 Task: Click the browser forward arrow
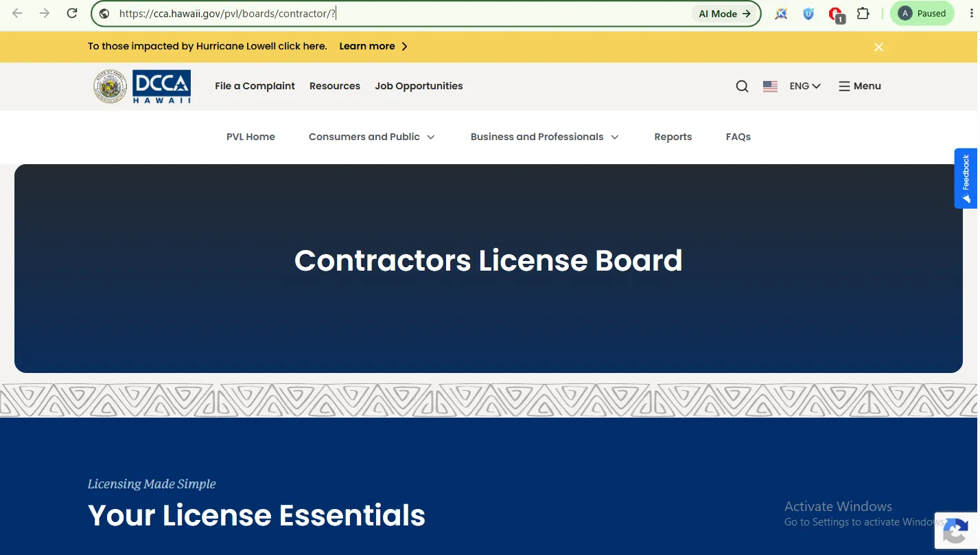[45, 13]
